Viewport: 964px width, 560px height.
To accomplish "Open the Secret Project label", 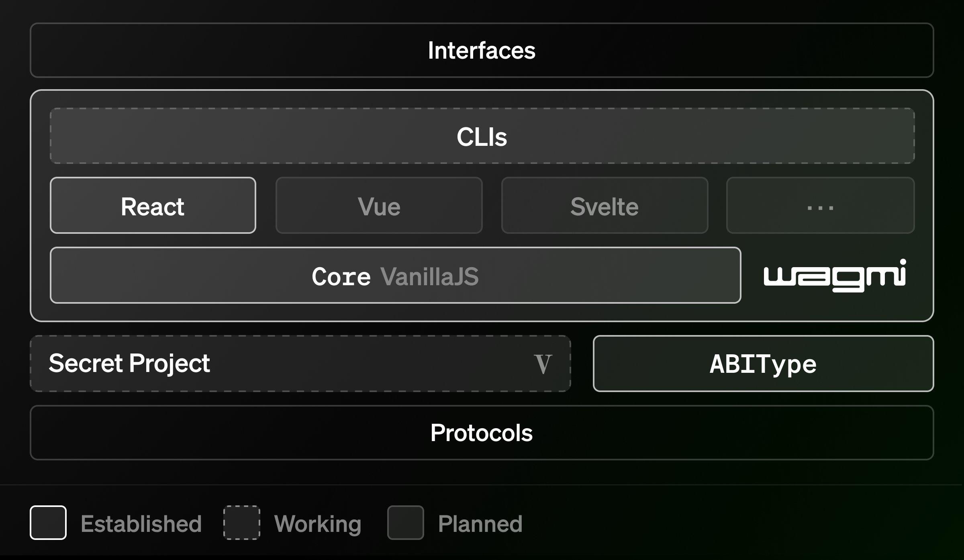I will coord(129,363).
